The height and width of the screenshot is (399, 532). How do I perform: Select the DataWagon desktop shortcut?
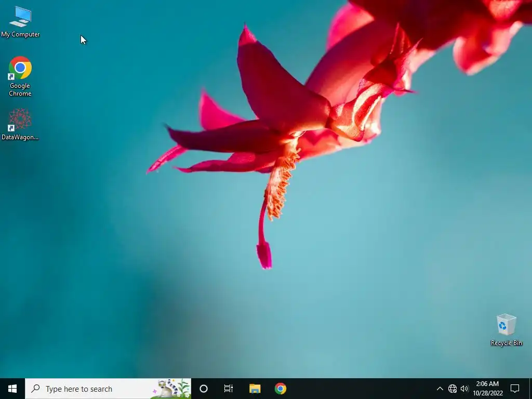pyautogui.click(x=20, y=124)
